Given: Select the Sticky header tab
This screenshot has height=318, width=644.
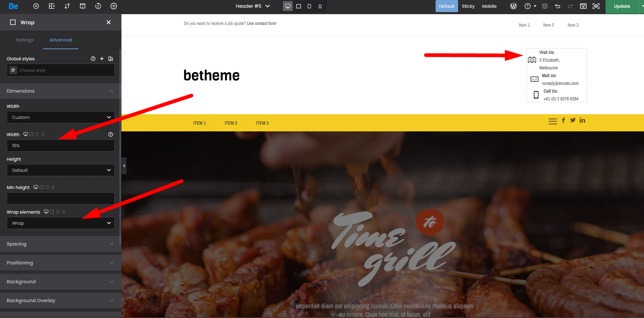Looking at the screenshot, I should (468, 6).
